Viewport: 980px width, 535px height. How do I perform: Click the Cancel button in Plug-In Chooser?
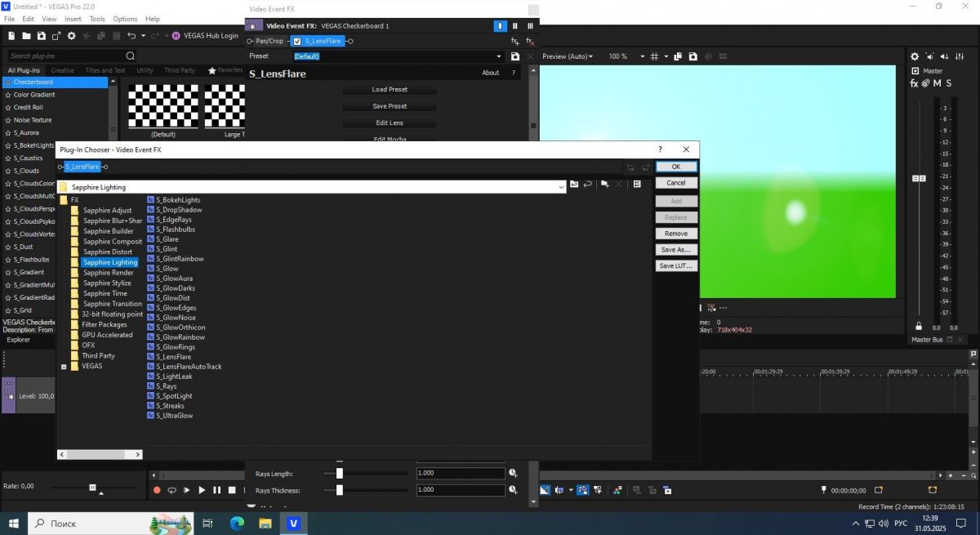[x=676, y=183]
